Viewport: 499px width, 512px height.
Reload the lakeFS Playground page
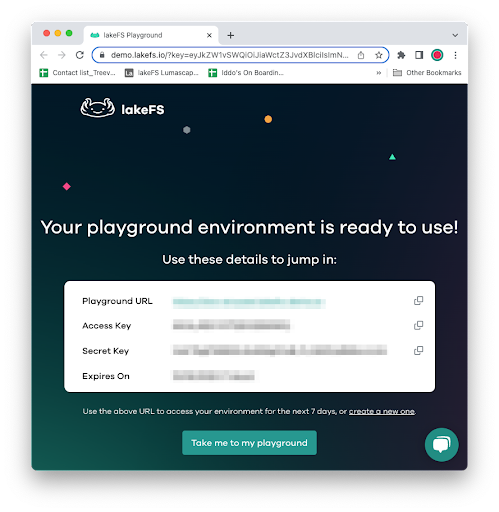click(x=79, y=55)
